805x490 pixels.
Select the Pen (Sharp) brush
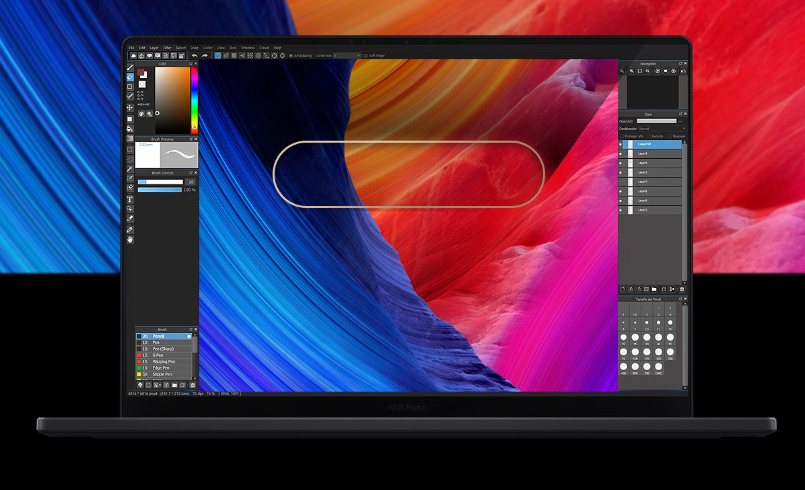tap(163, 349)
